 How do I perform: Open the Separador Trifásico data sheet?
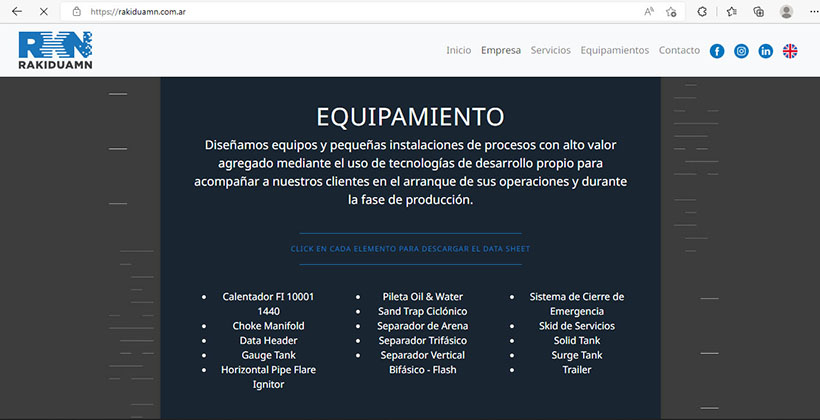point(422,341)
